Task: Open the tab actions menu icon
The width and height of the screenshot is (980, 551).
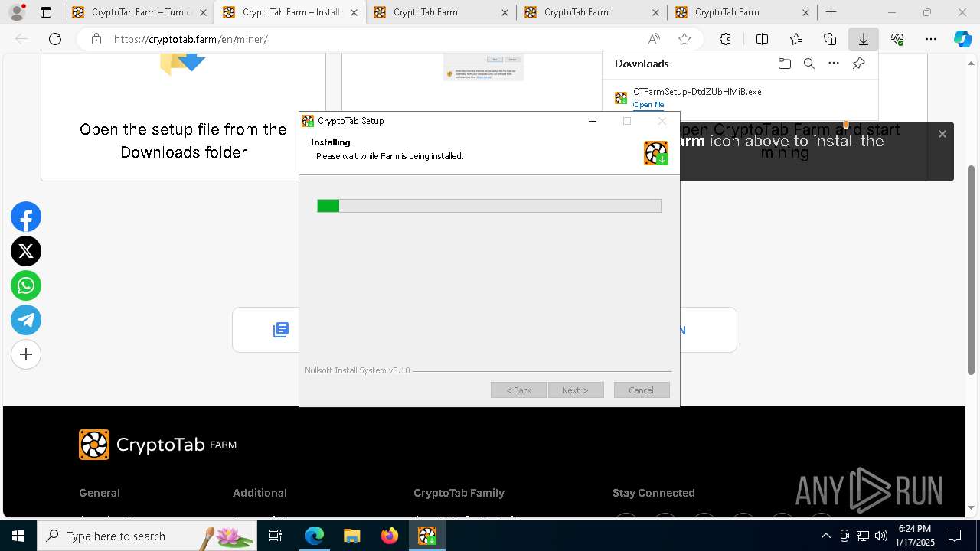Action: [x=46, y=12]
